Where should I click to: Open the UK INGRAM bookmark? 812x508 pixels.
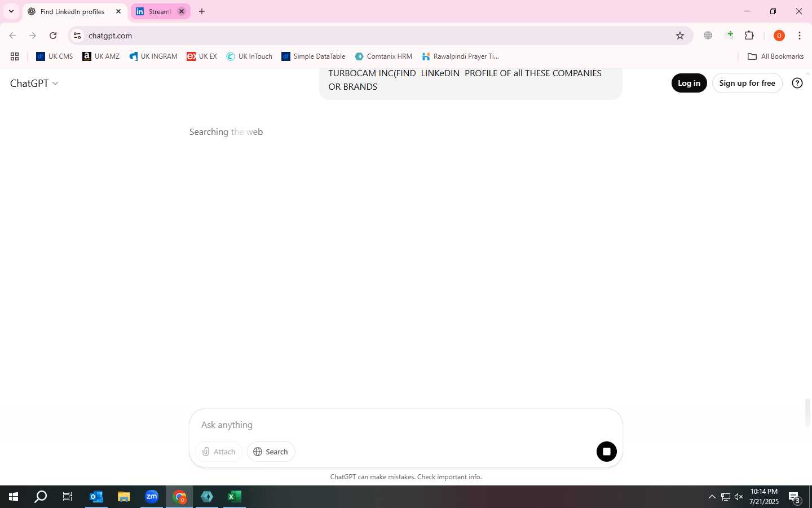153,56
